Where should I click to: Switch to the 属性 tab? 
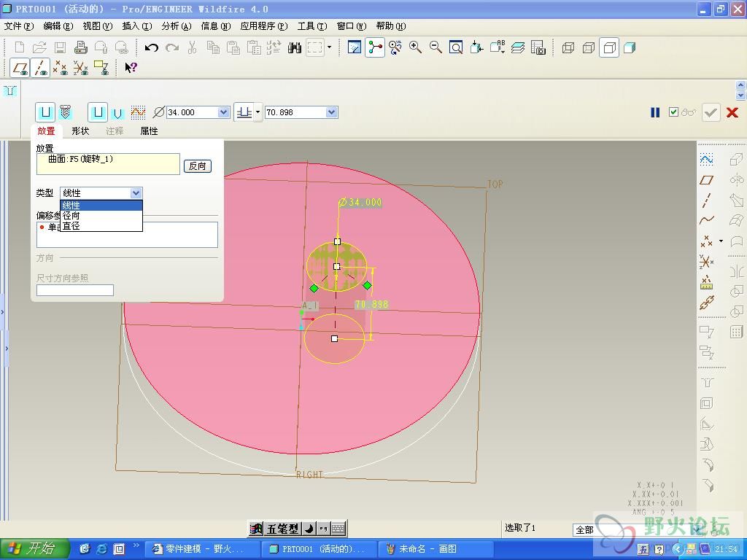click(x=149, y=131)
